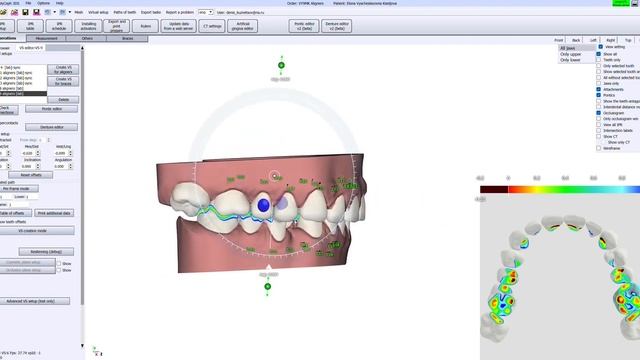Open the Help menu
The height and width of the screenshot is (360, 640).
[60, 3]
